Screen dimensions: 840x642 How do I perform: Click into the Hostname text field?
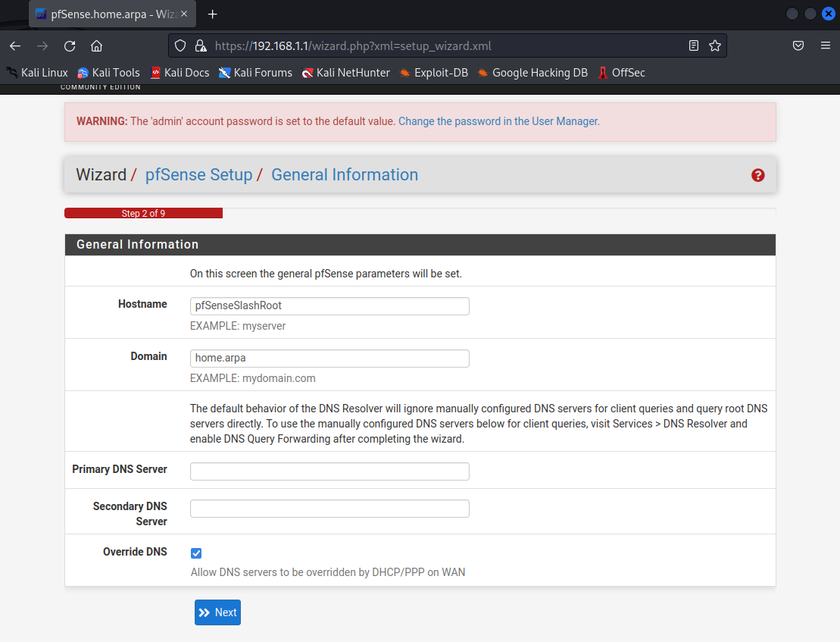[x=329, y=306]
